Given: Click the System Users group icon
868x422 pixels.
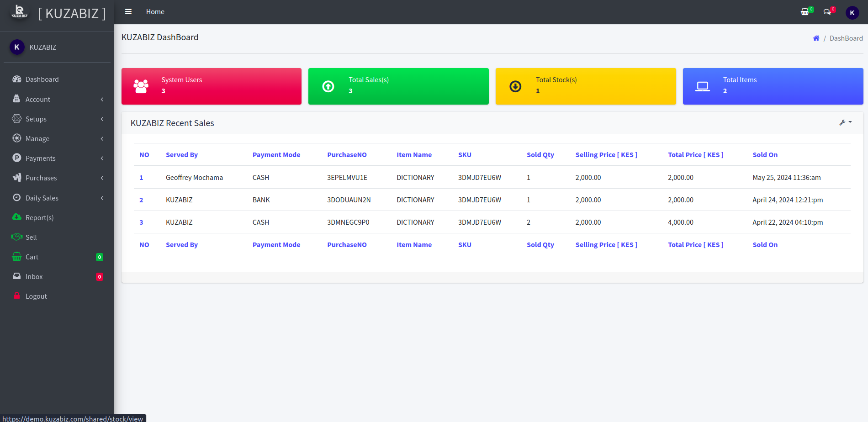Looking at the screenshot, I should point(141,86).
